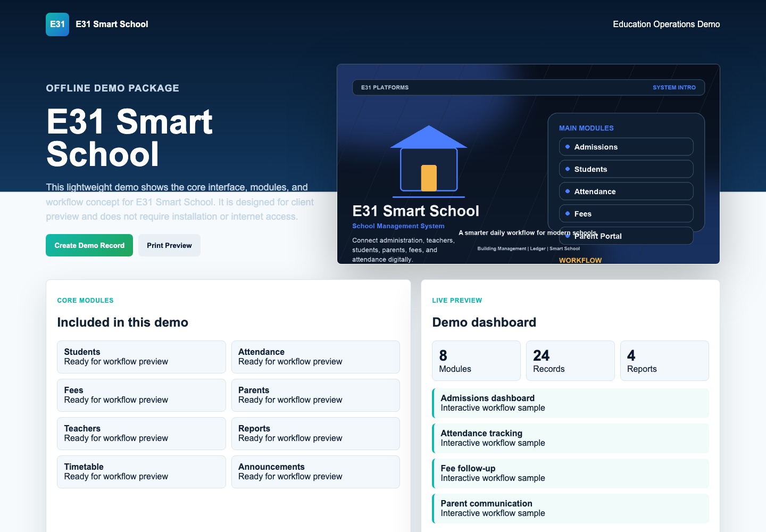Viewport: 766px width, 532px height.
Task: Click the 8 Modules stat tile
Action: coord(476,361)
